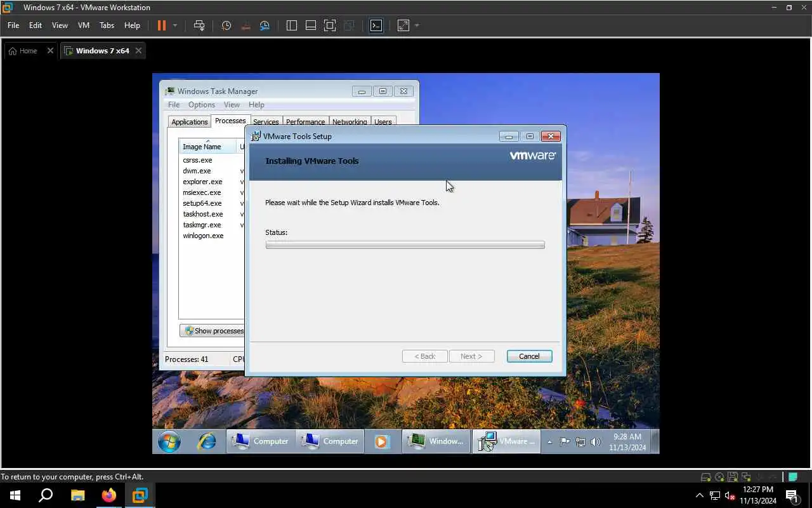This screenshot has height=508, width=812.
Task: Open the host notification center icon
Action: click(x=792, y=495)
